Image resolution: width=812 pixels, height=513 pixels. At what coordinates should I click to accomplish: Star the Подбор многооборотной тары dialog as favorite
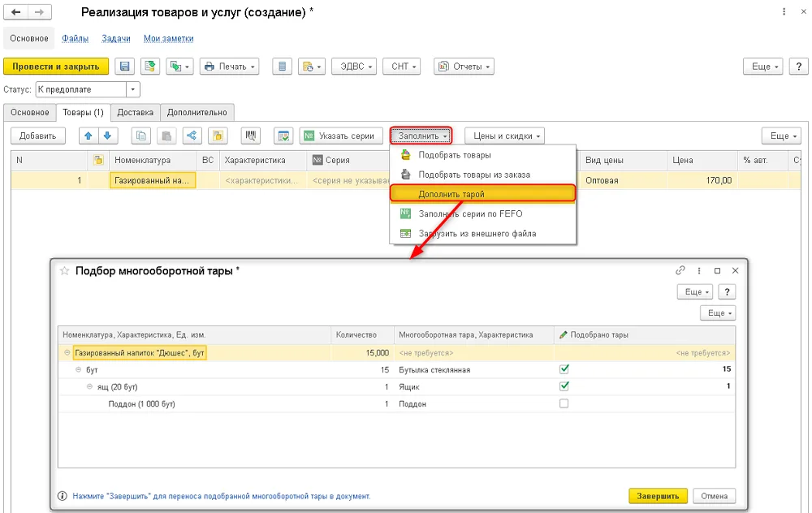tap(64, 271)
